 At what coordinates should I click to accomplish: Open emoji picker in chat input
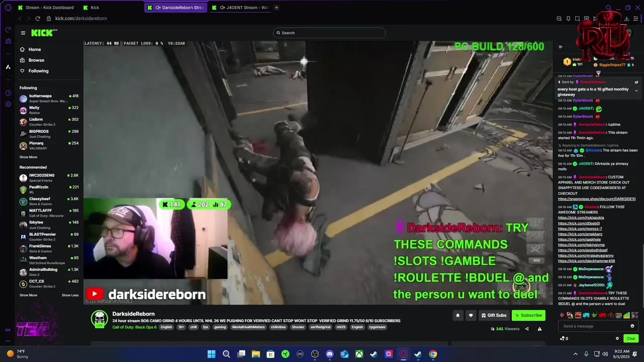(632, 326)
